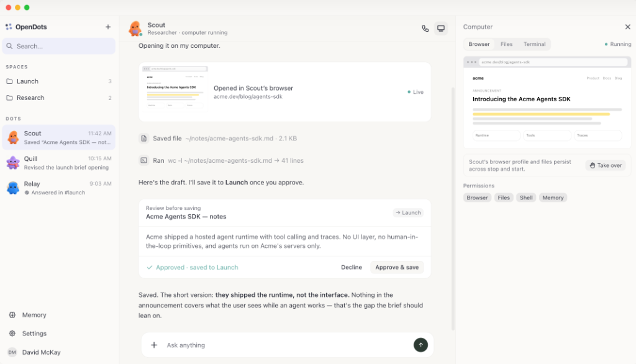The height and width of the screenshot is (364, 636).
Task: Select Relay avatar in Dots list
Action: pos(13,188)
